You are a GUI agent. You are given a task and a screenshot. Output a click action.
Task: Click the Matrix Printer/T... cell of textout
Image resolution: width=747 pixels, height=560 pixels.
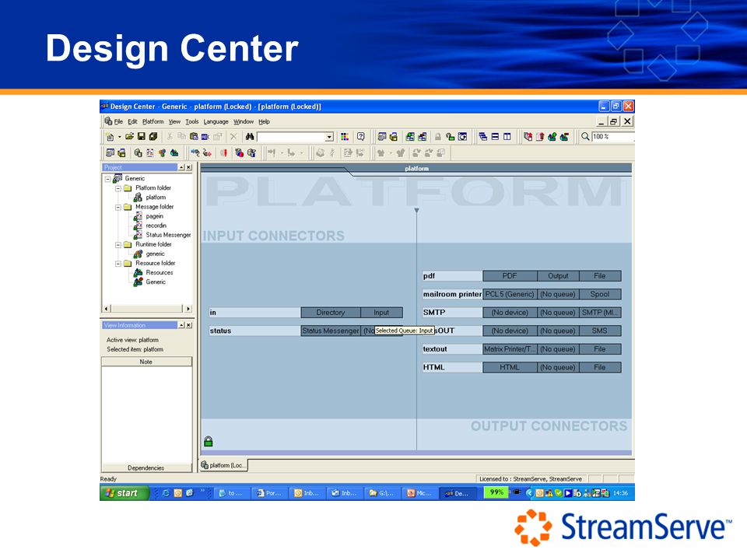[510, 349]
